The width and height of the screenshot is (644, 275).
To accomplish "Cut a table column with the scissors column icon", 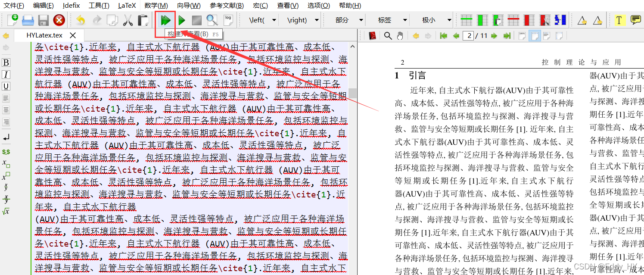I will tap(544, 20).
